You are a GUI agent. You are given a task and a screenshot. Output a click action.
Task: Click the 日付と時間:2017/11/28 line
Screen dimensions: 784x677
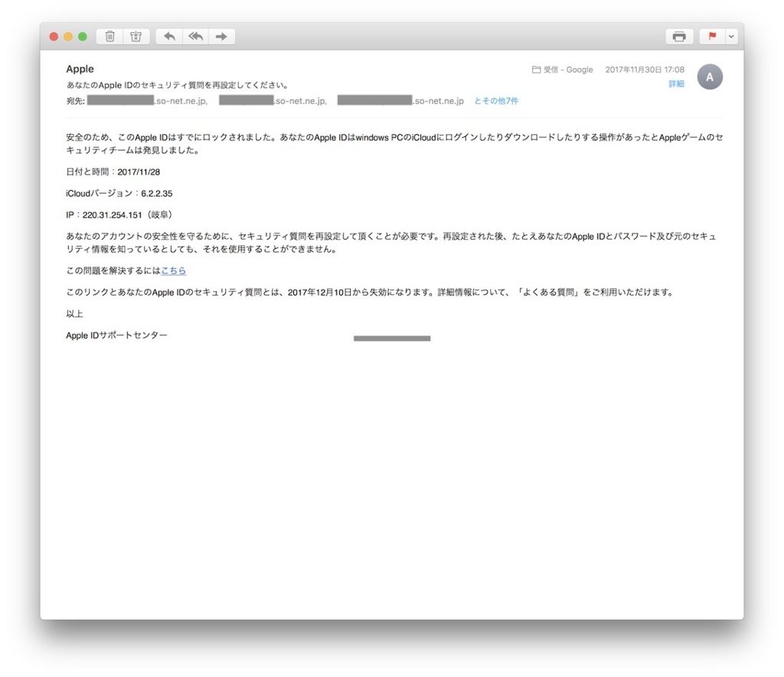(x=113, y=172)
